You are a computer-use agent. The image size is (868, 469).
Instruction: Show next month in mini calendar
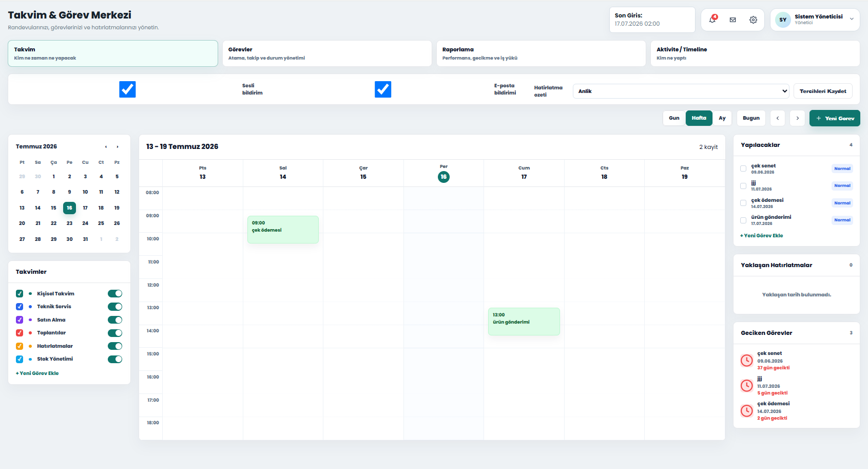point(118,147)
